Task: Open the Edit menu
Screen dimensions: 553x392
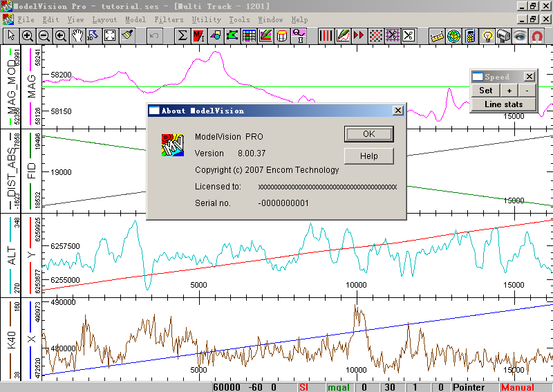Action: click(x=50, y=20)
